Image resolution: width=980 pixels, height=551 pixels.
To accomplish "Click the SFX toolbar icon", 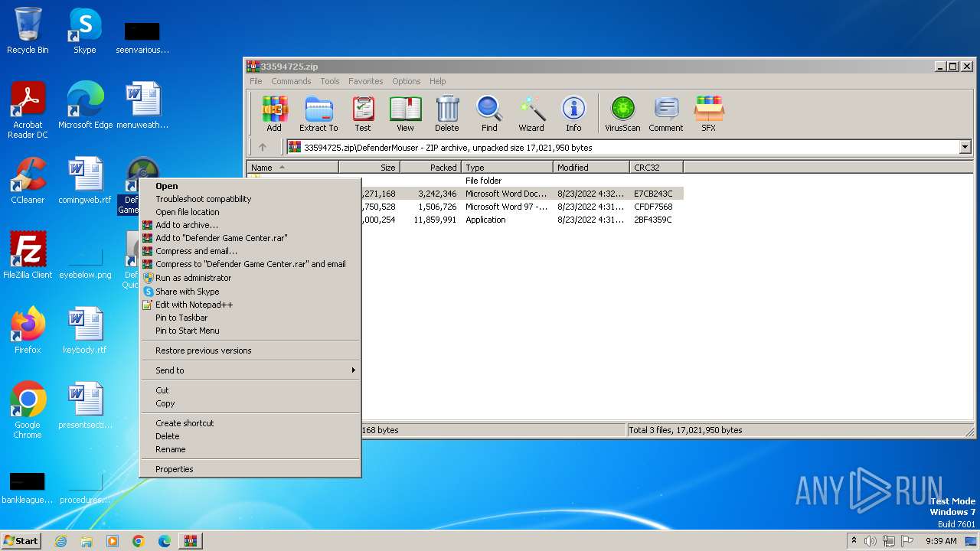I will point(709,113).
